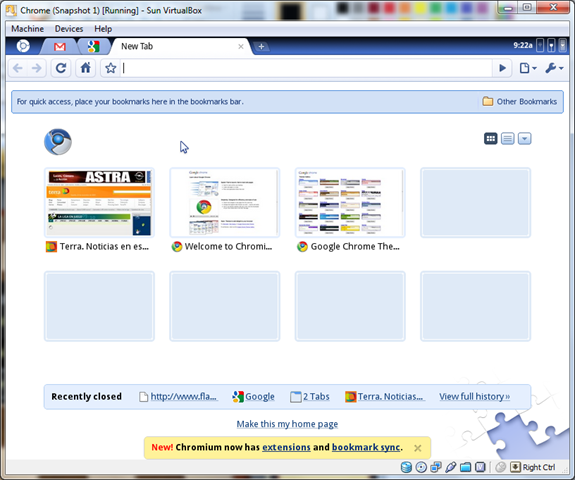Reload the page with the refresh icon
Image resolution: width=575 pixels, height=480 pixels.
coord(61,68)
